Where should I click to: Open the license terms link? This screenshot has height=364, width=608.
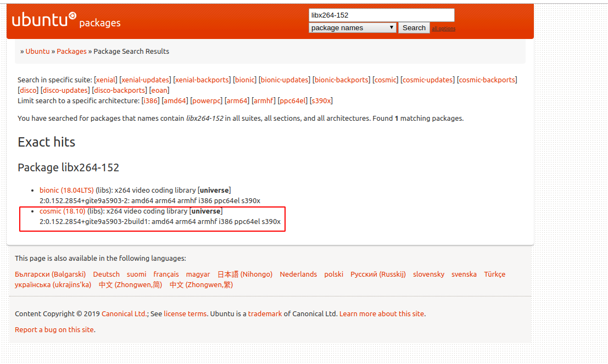(x=185, y=314)
